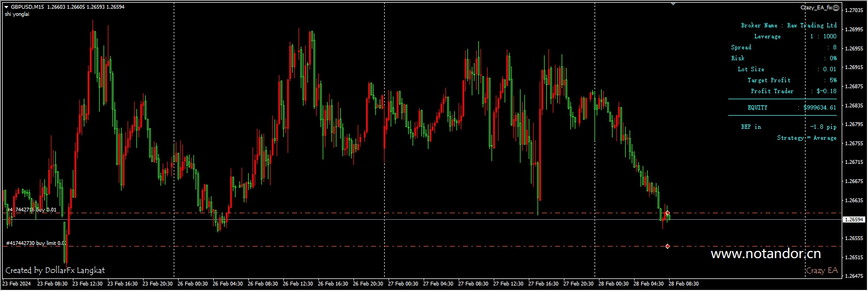868x291 pixels.
Task: Click the -1.8 pip value
Action: [823, 127]
